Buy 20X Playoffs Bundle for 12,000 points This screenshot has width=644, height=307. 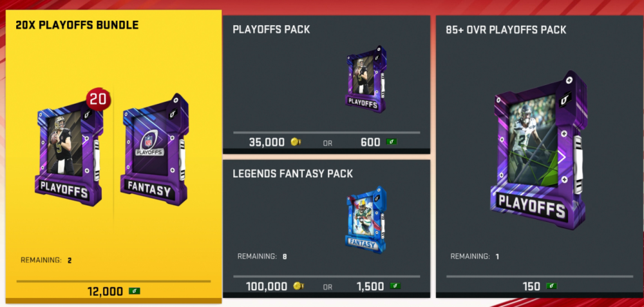114,292
